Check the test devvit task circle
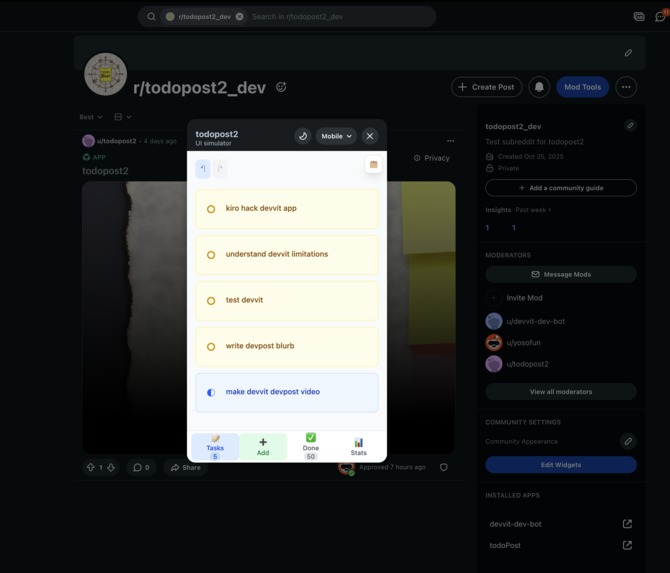 pos(211,301)
